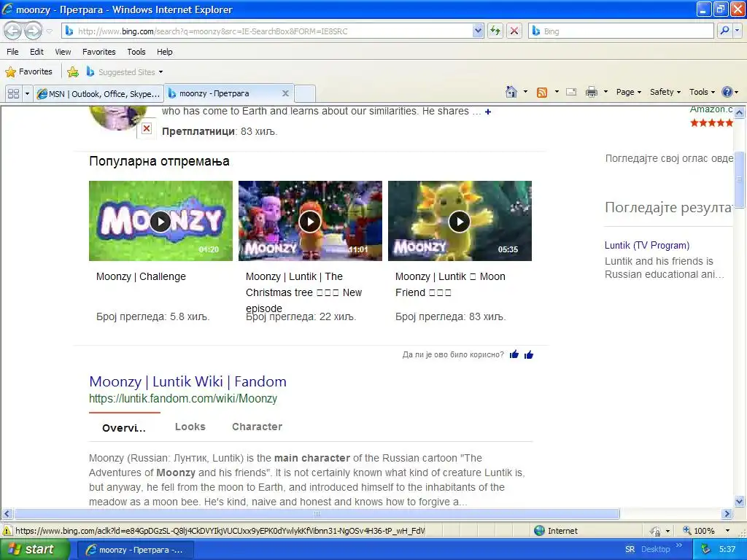The height and width of the screenshot is (560, 747).
Task: Switch to the MSN Outlook tab
Action: 98,94
